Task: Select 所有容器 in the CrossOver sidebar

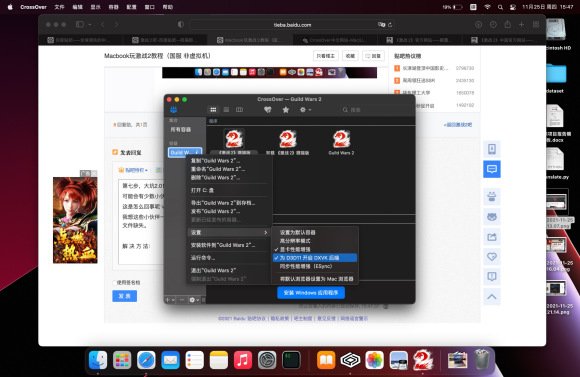Action: coord(181,129)
